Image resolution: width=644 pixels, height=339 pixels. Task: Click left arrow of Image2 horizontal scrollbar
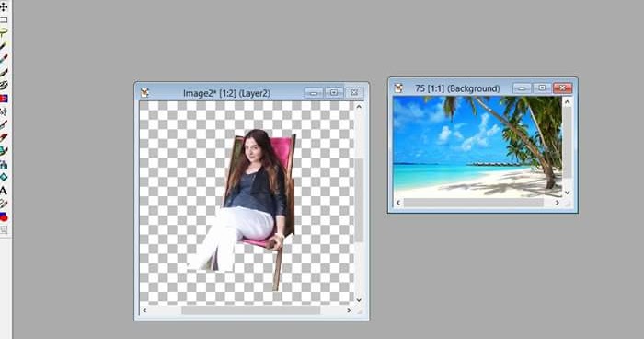pyautogui.click(x=144, y=310)
